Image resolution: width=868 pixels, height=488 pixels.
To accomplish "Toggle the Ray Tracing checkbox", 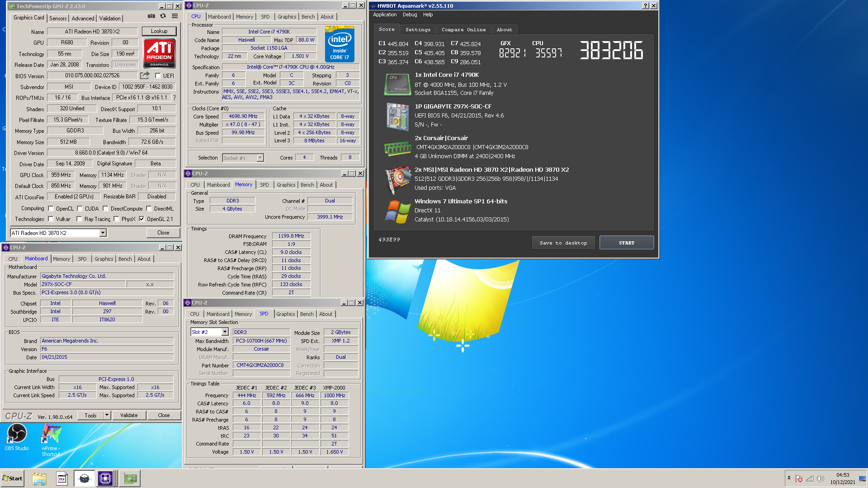I will [x=80, y=219].
